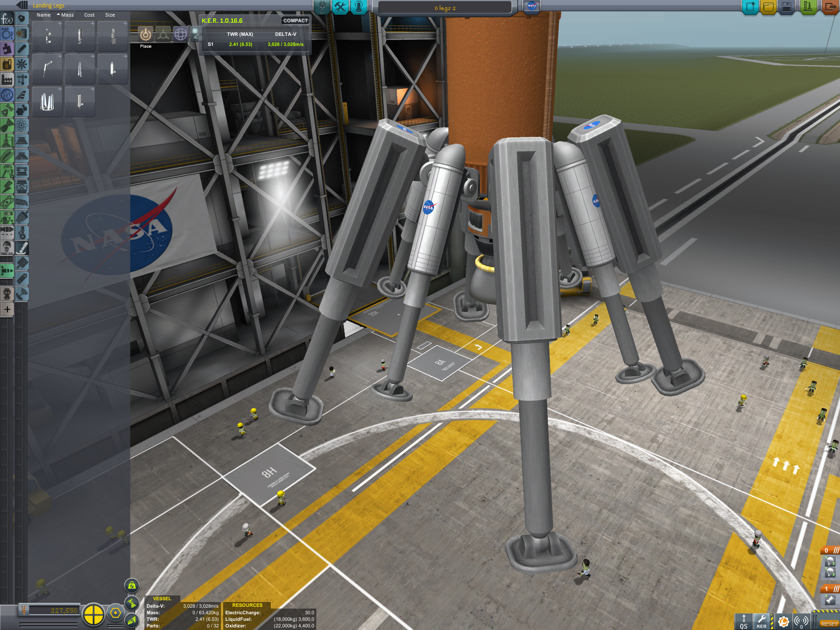Cycle the symmetry mode crosshair button
840x630 pixels.
(93, 614)
